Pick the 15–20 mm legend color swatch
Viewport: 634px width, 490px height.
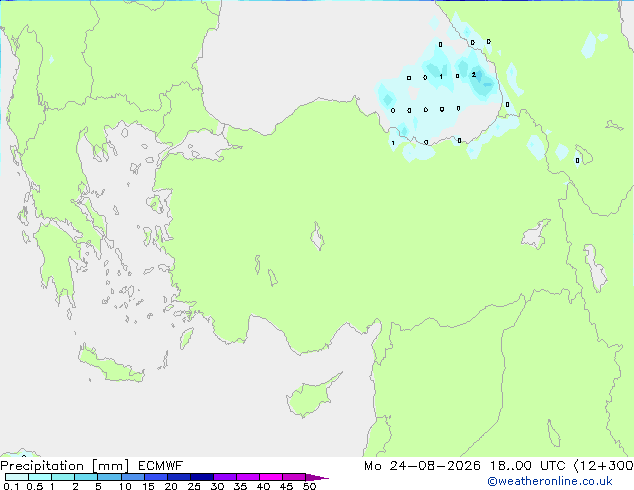point(155,477)
